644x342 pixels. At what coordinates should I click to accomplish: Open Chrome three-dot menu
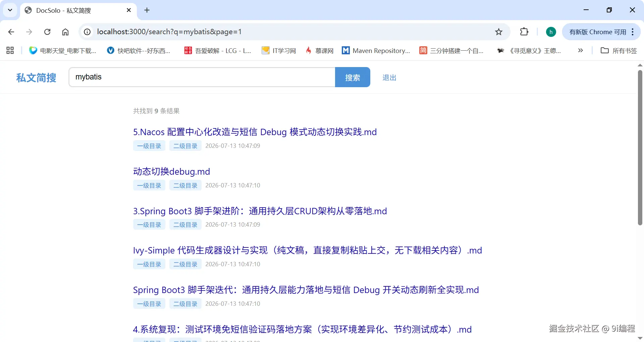coord(633,32)
